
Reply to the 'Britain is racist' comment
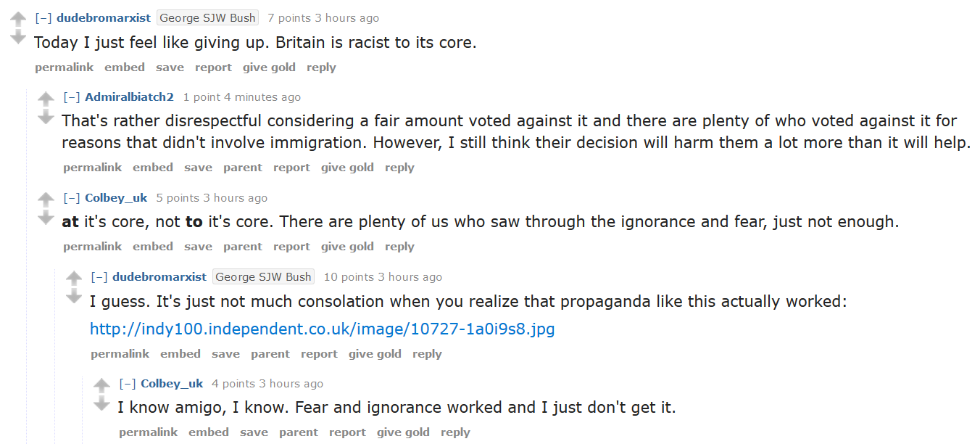tap(321, 67)
